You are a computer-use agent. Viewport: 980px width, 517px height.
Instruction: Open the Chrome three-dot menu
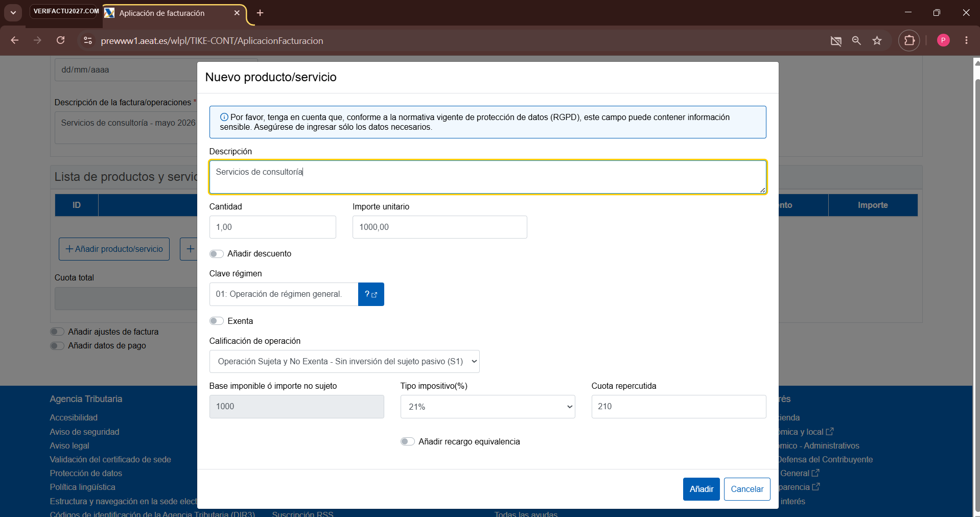point(966,40)
